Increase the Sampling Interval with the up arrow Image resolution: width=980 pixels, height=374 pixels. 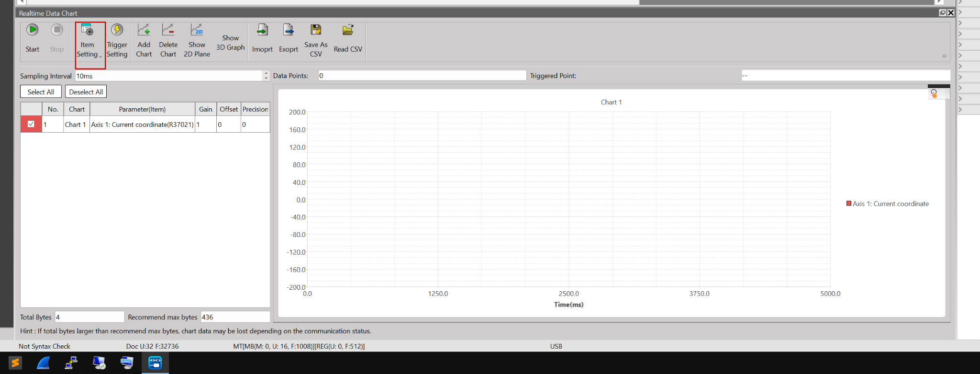pyautogui.click(x=266, y=73)
